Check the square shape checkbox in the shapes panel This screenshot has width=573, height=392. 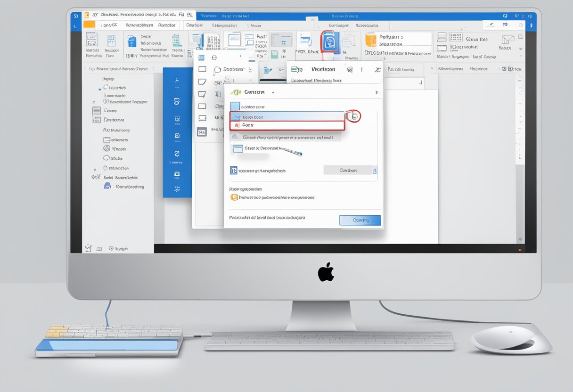point(203,69)
